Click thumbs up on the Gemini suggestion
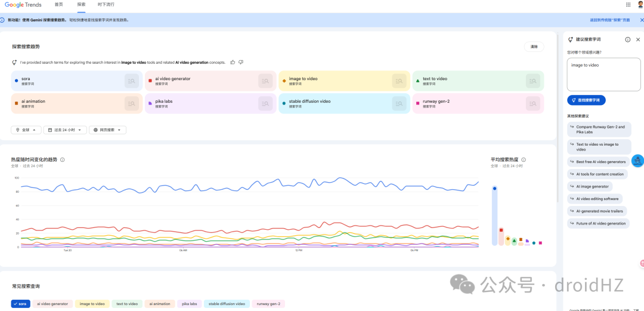644x311 pixels. click(233, 62)
